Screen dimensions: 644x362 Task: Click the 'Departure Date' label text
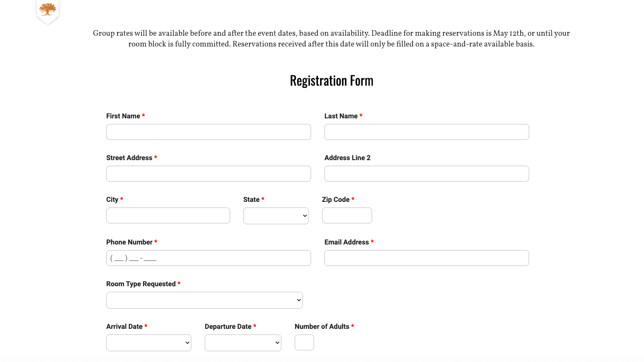coord(228,327)
